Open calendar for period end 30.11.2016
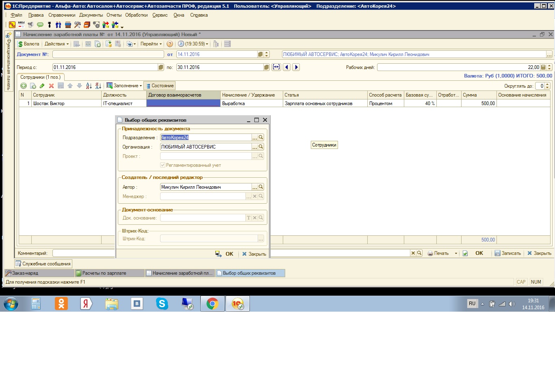 pos(267,67)
